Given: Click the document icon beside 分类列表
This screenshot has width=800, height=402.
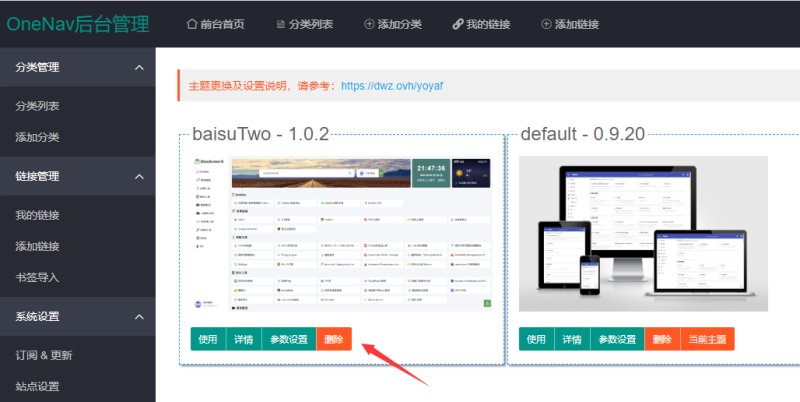Looking at the screenshot, I should click(x=281, y=24).
